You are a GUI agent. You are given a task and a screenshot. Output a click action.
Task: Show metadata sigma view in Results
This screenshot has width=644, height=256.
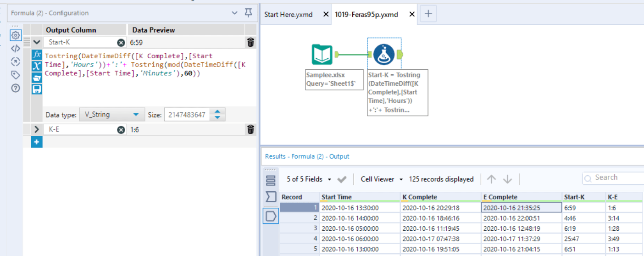[271, 197]
